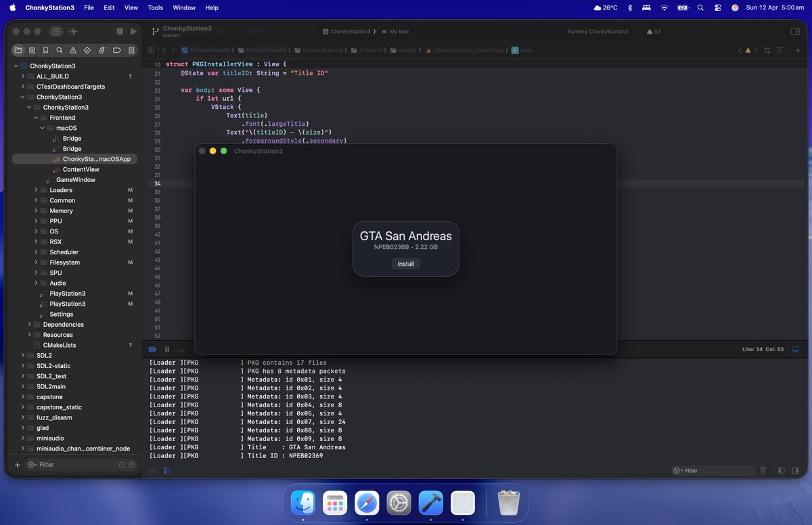Image resolution: width=812 pixels, height=525 pixels.
Task: Open the Debug navigator spray icon
Action: [102, 50]
